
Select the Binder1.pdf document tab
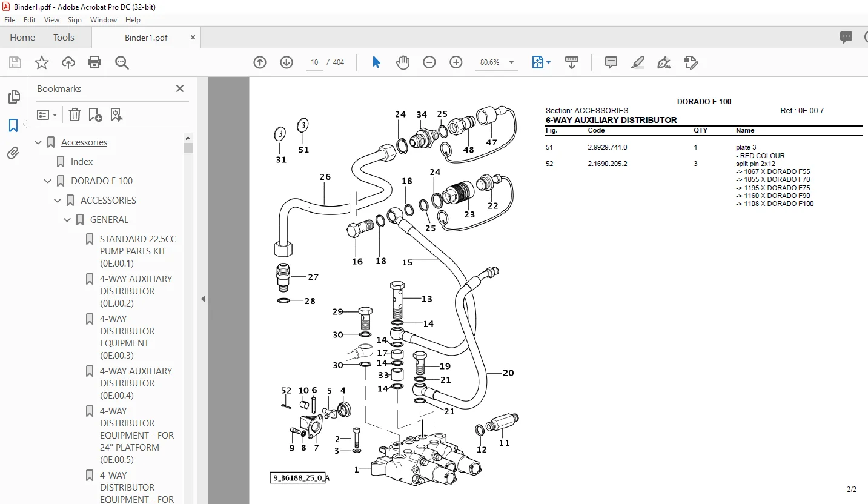(x=146, y=38)
